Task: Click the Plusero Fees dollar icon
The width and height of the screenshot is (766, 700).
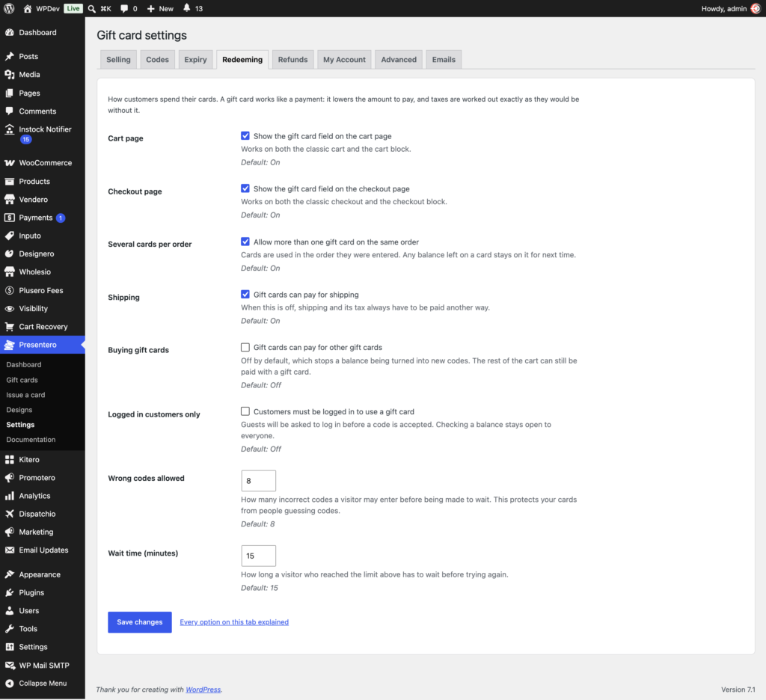Action: coord(9,290)
